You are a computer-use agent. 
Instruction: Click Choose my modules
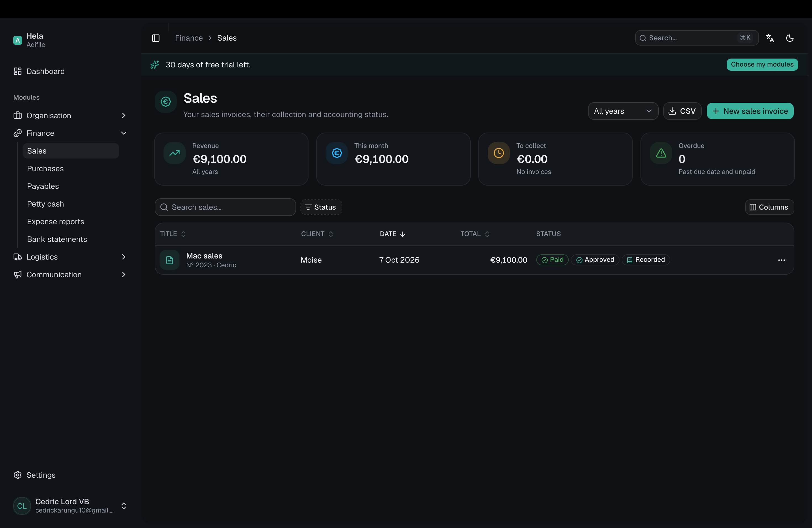[x=762, y=64]
